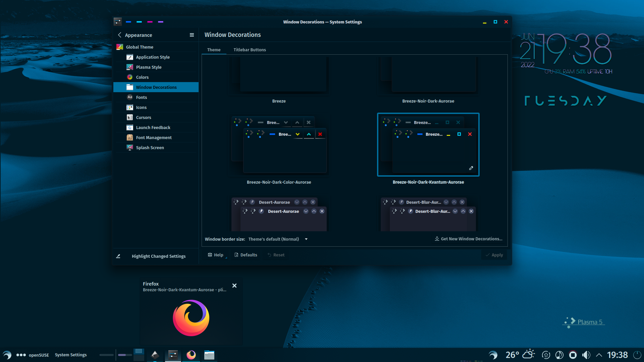Select Plasma Style in sidebar
Image resolution: width=644 pixels, height=362 pixels.
[156, 67]
